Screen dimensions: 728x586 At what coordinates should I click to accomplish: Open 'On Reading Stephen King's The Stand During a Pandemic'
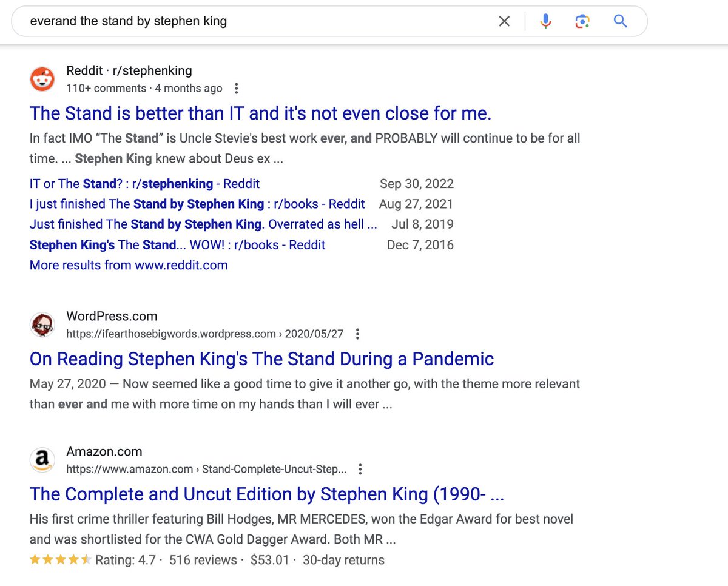pyautogui.click(x=261, y=359)
